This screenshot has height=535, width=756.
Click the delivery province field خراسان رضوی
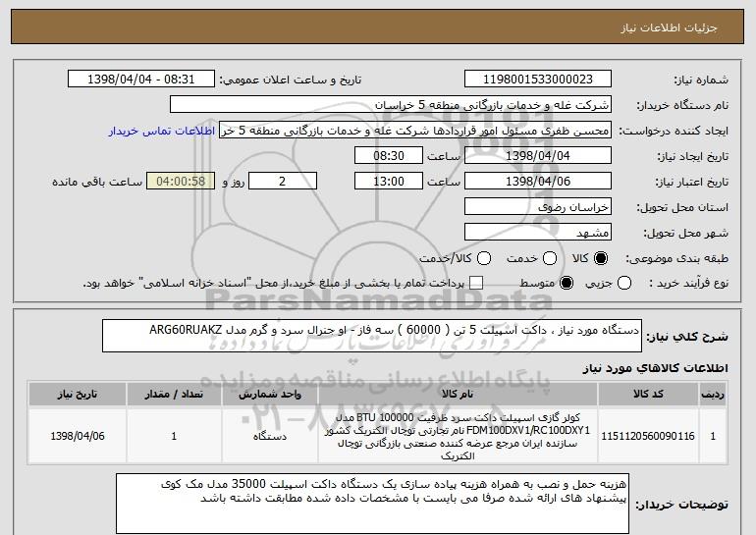pos(538,207)
